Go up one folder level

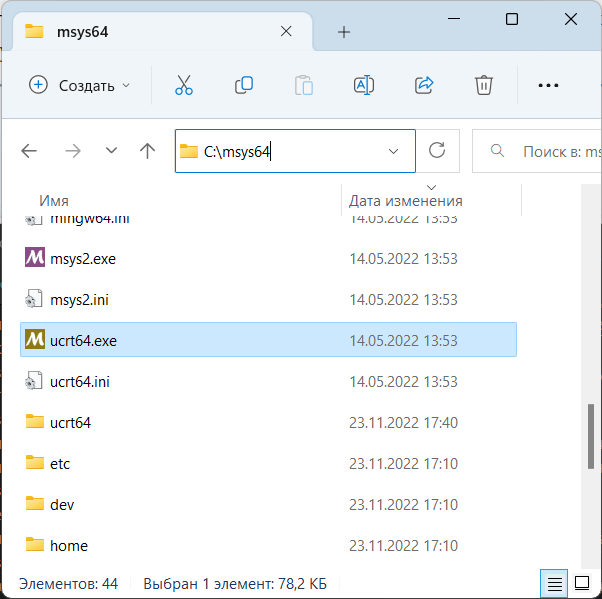[x=147, y=151]
